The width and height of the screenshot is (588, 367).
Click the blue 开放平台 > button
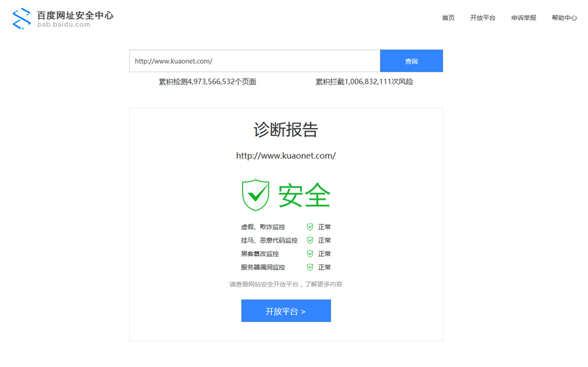click(286, 311)
